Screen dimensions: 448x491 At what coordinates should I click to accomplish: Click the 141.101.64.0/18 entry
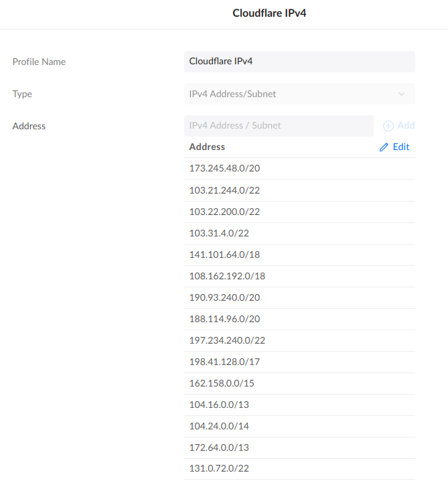(x=224, y=255)
